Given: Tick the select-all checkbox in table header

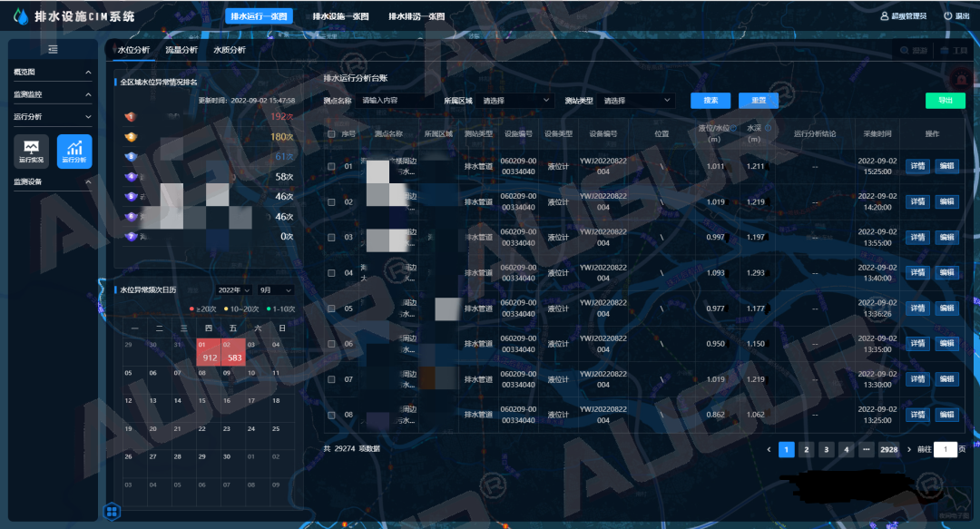Looking at the screenshot, I should click(x=331, y=134).
